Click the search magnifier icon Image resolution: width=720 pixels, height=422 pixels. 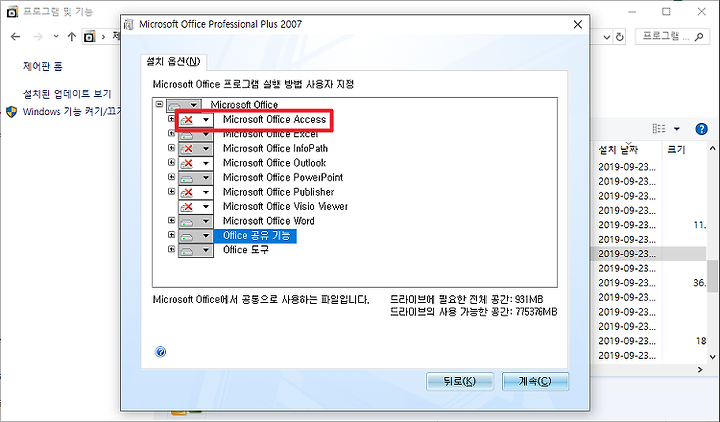699,37
